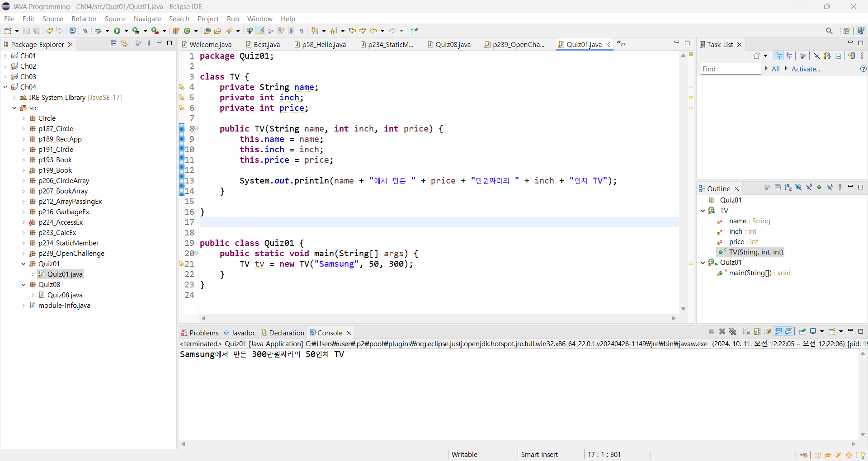The width and height of the screenshot is (868, 461).
Task: Toggle Show Whitespace Characters pilcrow icon
Action: (x=302, y=31)
